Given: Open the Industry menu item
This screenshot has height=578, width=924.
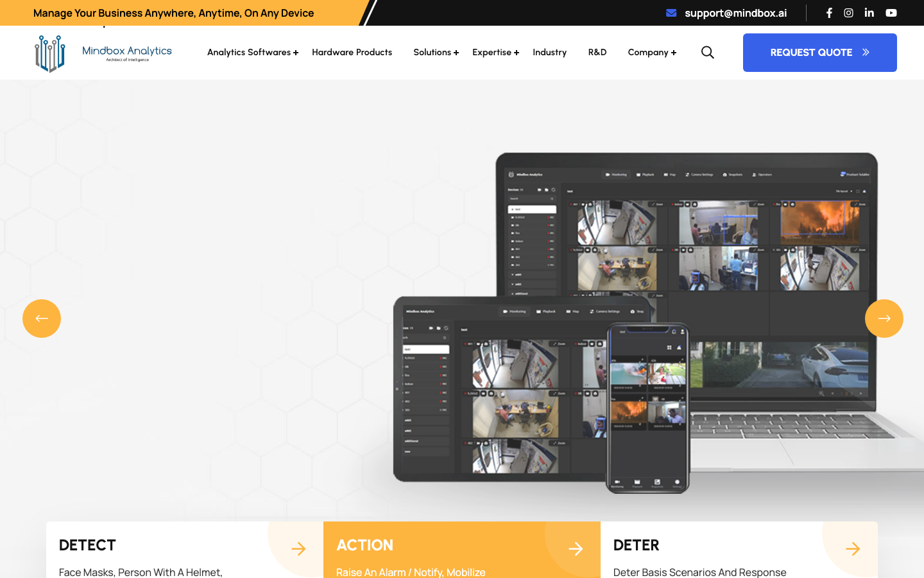Looking at the screenshot, I should click(x=549, y=53).
